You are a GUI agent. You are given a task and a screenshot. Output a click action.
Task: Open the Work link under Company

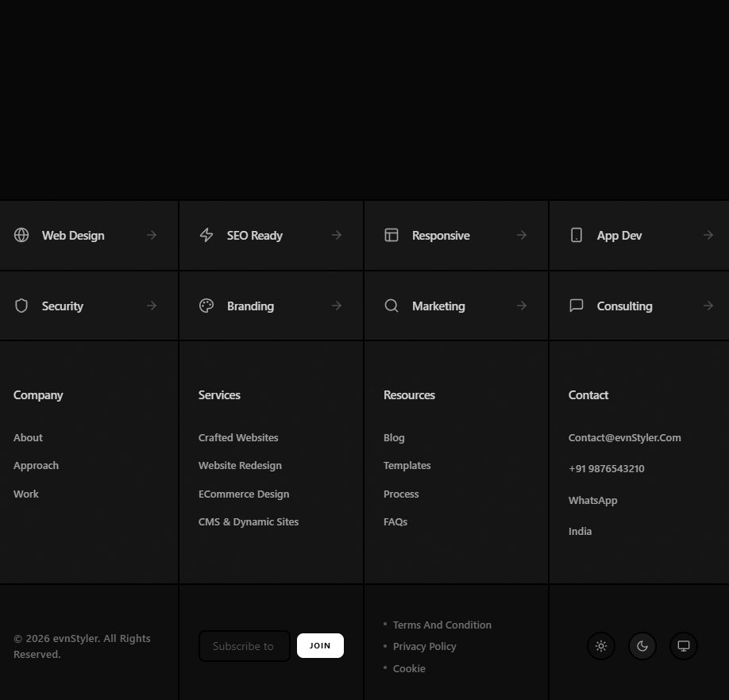(x=26, y=494)
